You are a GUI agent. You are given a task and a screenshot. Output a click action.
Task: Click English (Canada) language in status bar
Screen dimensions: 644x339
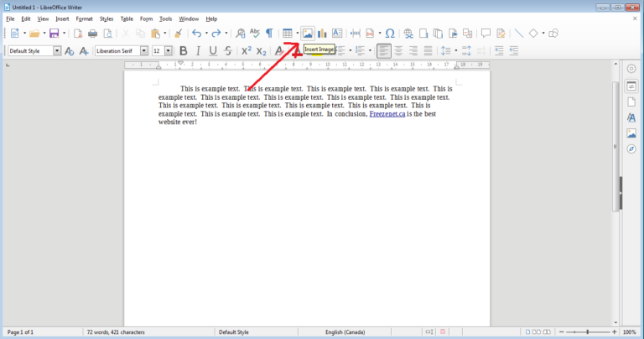pyautogui.click(x=345, y=332)
